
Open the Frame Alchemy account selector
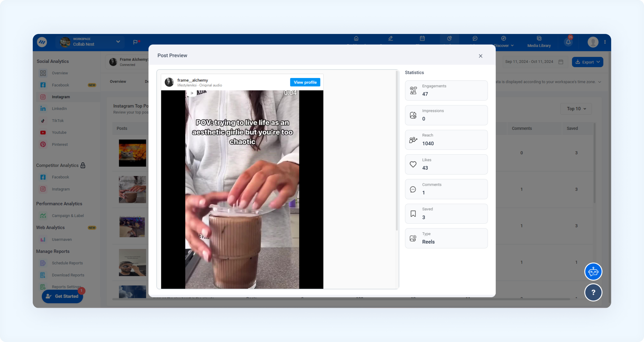[127, 62]
